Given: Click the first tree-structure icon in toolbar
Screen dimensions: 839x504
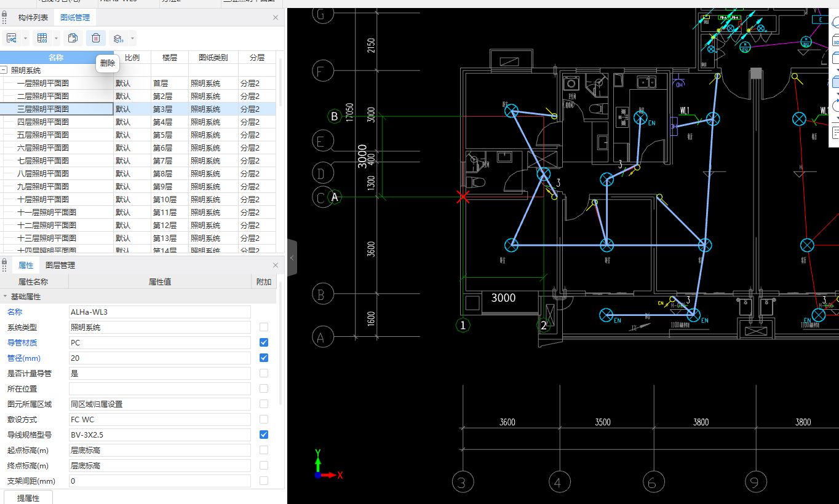Looking at the screenshot, I should (x=12, y=38).
